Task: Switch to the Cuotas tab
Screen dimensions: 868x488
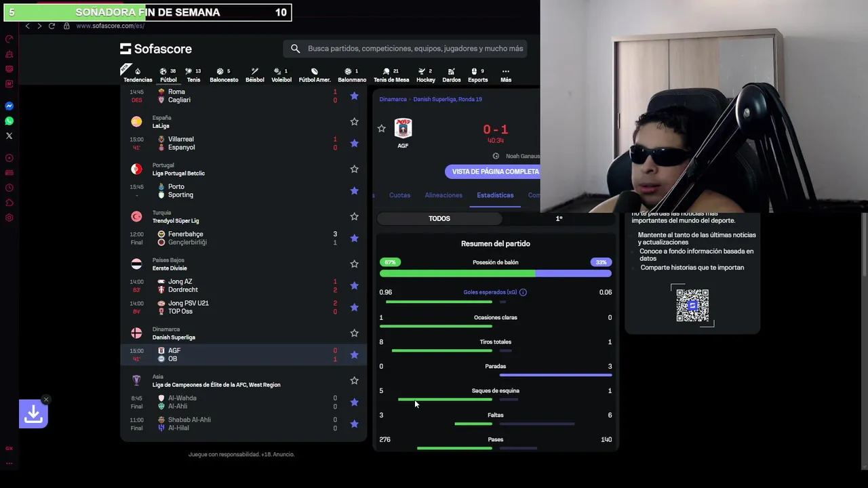Action: [399, 195]
